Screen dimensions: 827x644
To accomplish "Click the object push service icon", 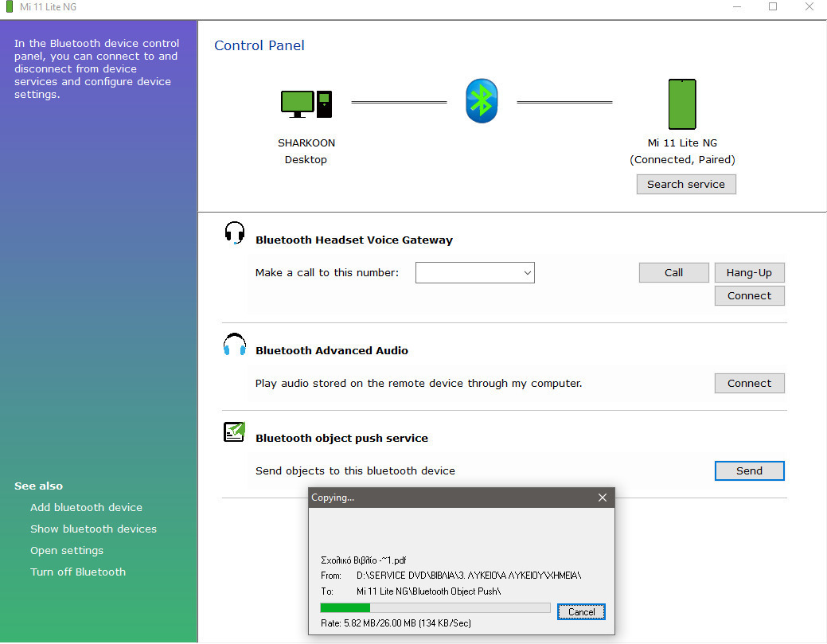I will [234, 431].
